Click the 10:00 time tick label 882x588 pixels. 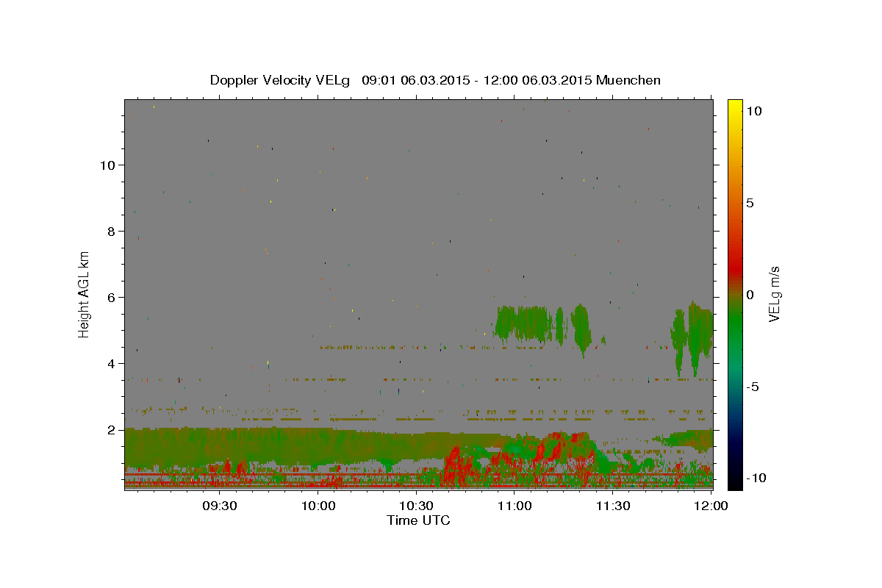coord(318,506)
